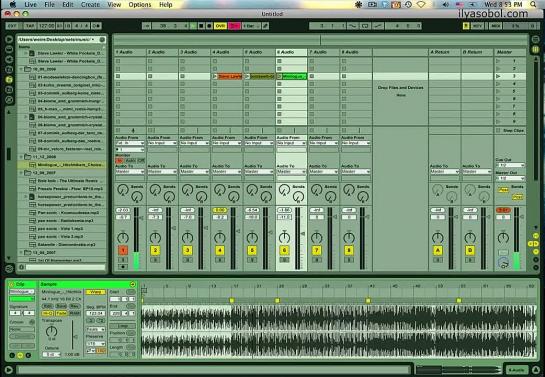The image size is (545, 377).
Task: Open the Create menu
Action: pos(90,5)
